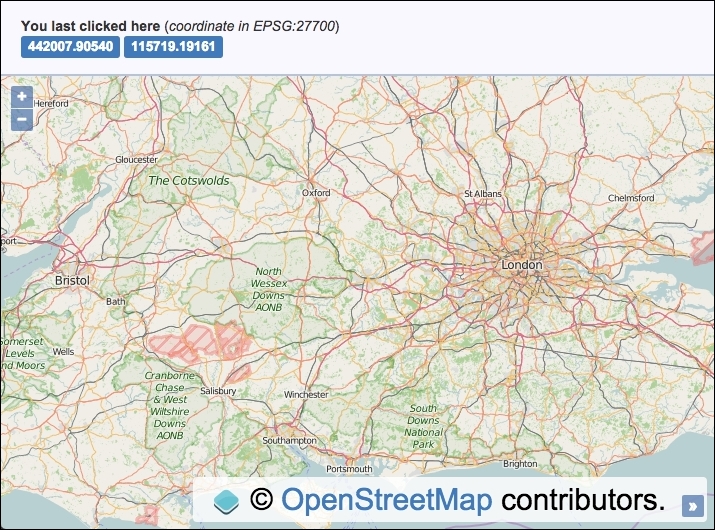Click the St Albans label
The image size is (715, 530).
click(482, 194)
